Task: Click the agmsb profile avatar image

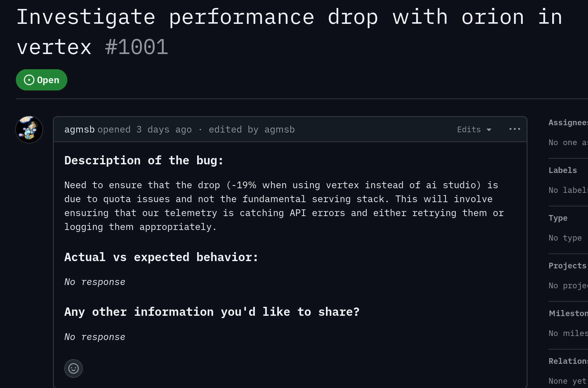Action: pos(29,130)
